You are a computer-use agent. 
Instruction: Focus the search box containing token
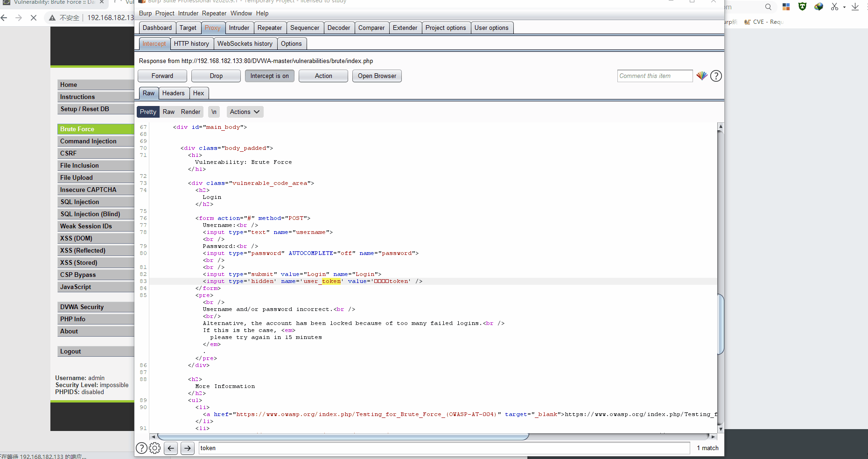pos(444,448)
